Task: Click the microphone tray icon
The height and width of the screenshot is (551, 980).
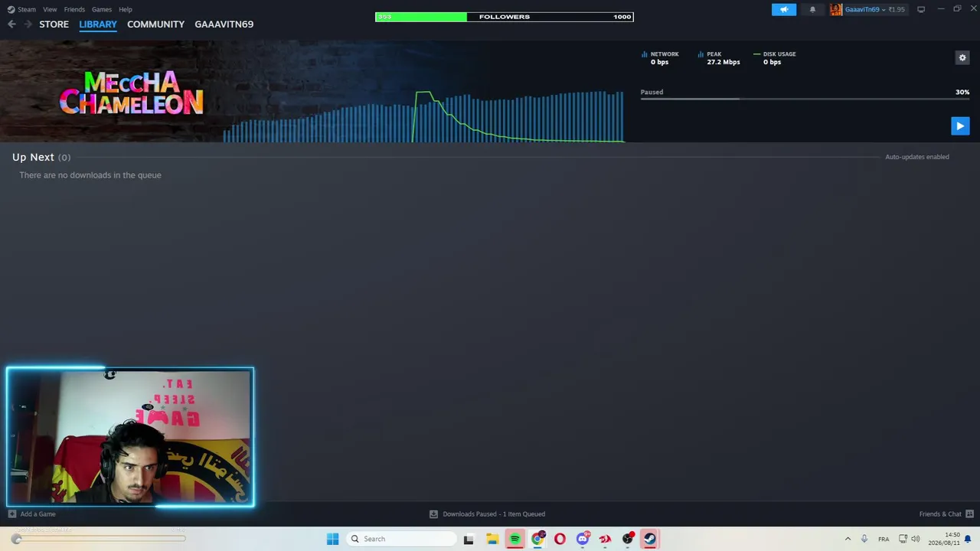Action: pyautogui.click(x=864, y=539)
